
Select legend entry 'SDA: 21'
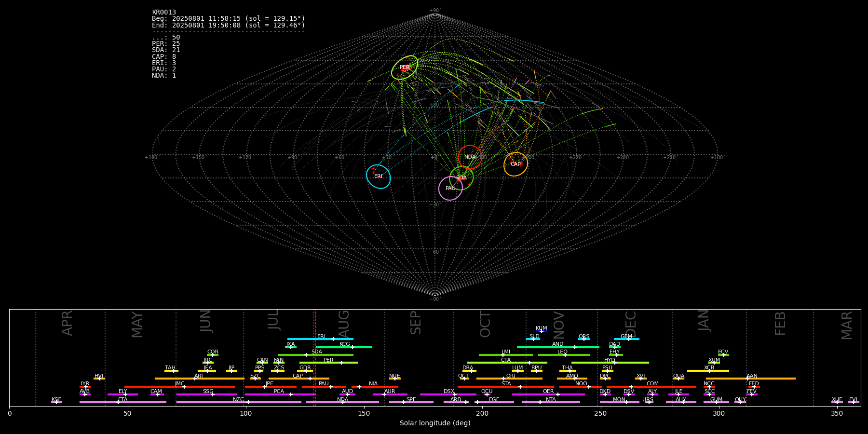coord(166,50)
